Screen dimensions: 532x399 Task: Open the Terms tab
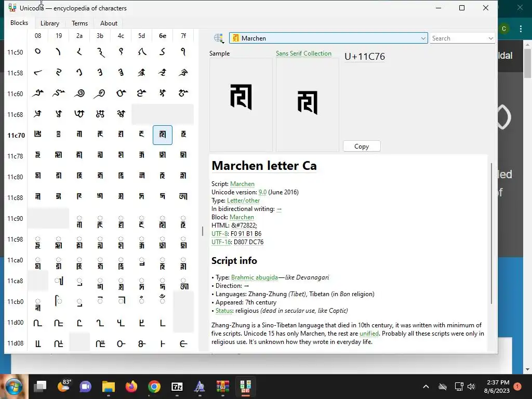pos(79,23)
